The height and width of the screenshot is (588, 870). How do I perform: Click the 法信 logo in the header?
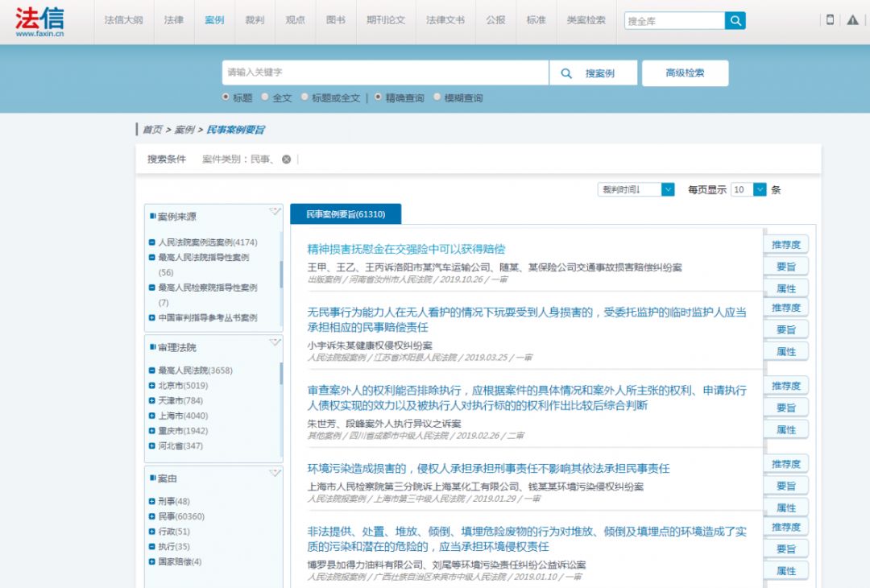click(39, 22)
